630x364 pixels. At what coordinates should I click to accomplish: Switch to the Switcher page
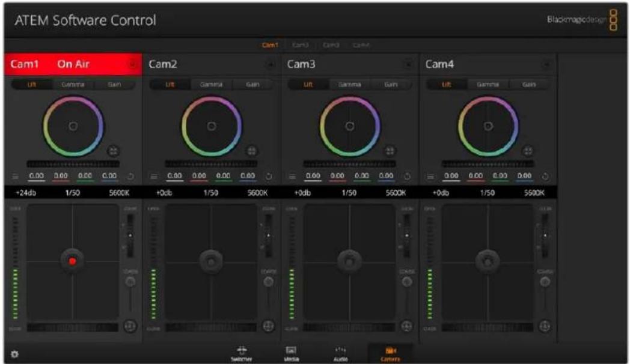click(x=242, y=354)
